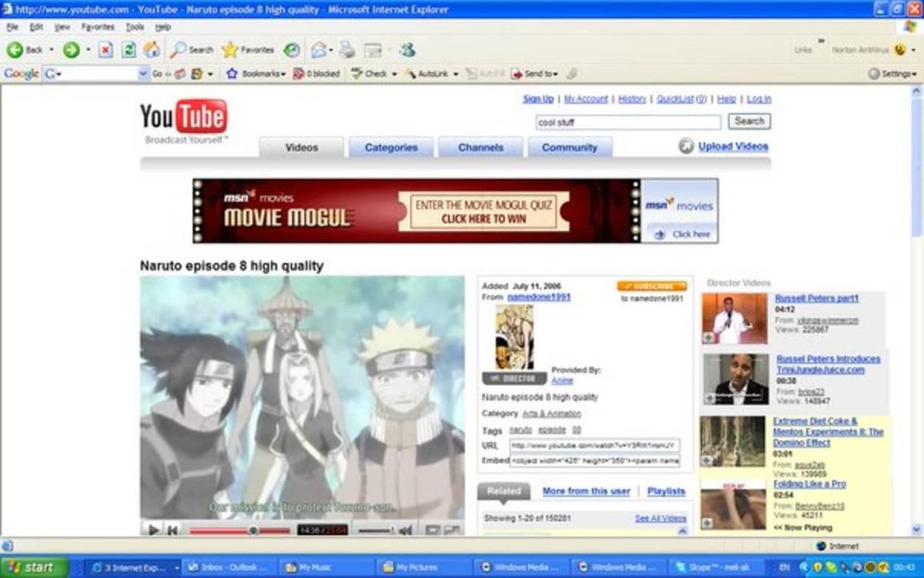Select the Related tab
Viewport: 924px width, 578px height.
[x=504, y=491]
